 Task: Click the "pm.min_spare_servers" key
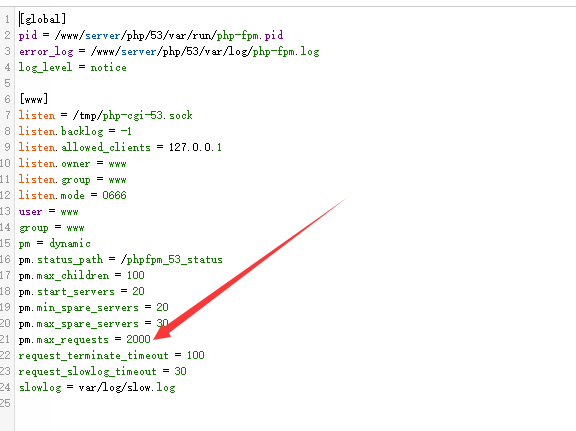pyautogui.click(x=79, y=308)
